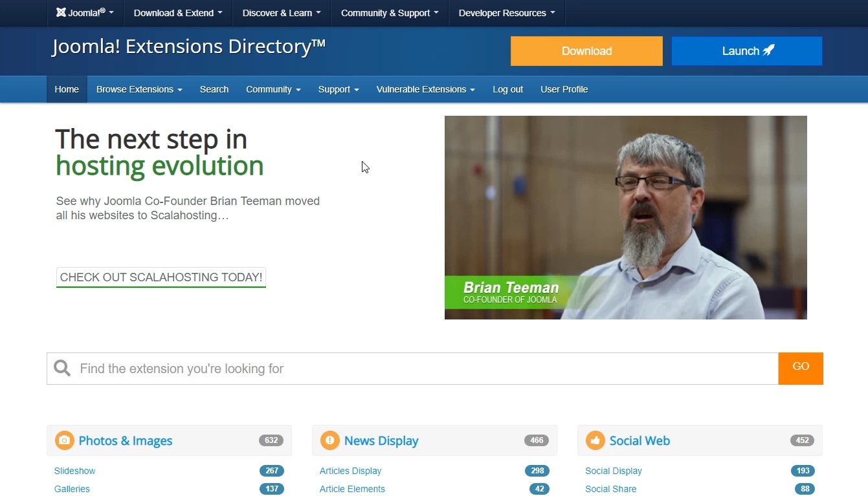
Task: Open the Search nav item
Action: click(214, 89)
